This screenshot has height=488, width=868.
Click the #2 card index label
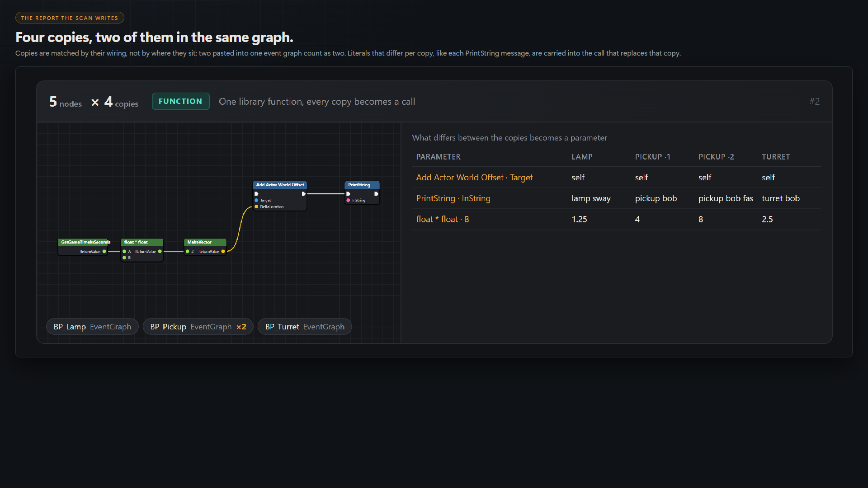tap(814, 101)
